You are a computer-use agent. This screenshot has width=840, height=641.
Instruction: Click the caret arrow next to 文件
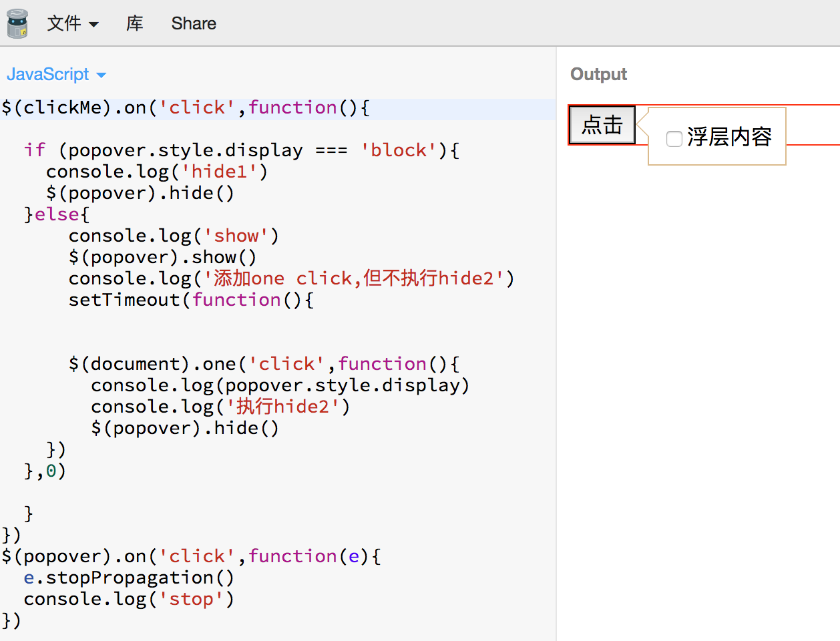coord(94,25)
